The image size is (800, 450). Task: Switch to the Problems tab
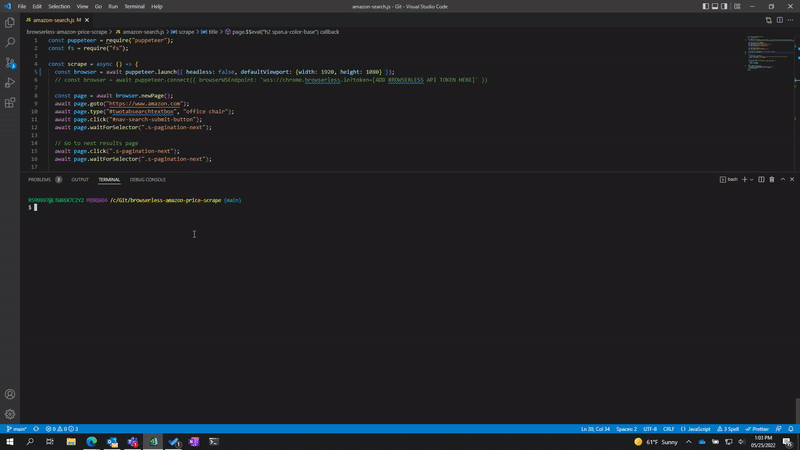pos(39,180)
